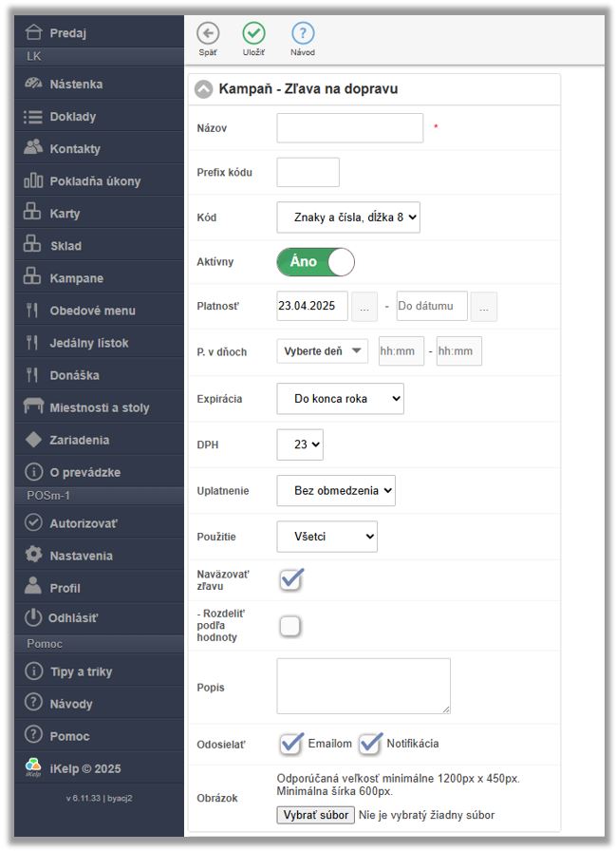Image resolution: width=616 pixels, height=851 pixels.
Task: Enable Rozdeliť podľa hodnoty checkbox
Action: point(290,625)
